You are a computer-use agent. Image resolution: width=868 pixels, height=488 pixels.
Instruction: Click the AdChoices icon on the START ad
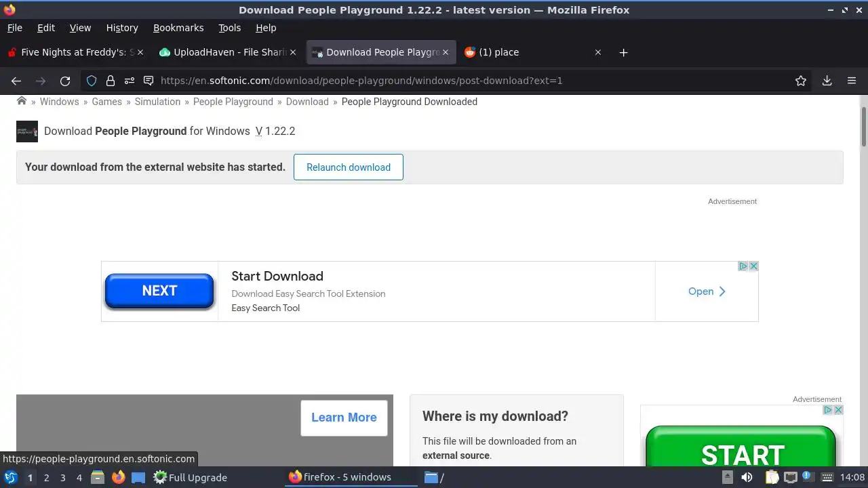pos(828,410)
